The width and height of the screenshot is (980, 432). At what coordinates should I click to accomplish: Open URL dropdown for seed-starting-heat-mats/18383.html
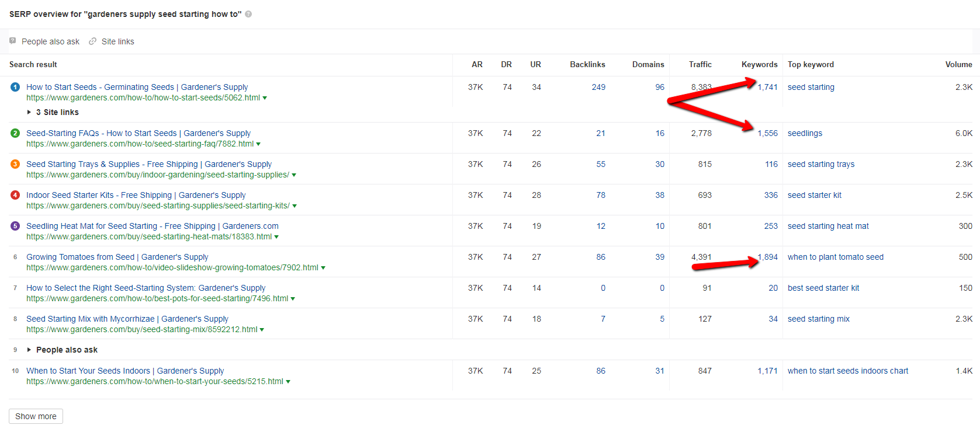[x=276, y=237]
